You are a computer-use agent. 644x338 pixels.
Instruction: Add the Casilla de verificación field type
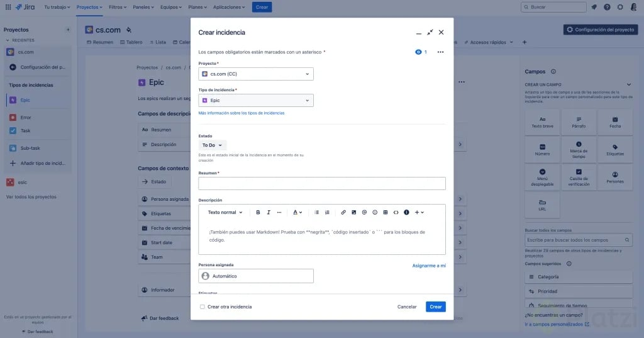click(579, 177)
